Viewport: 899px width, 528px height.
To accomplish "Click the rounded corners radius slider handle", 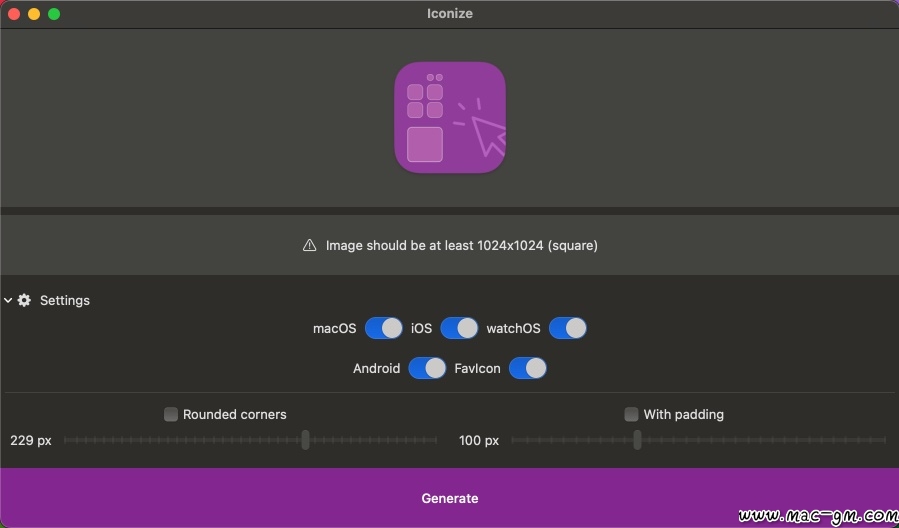I will 305,440.
